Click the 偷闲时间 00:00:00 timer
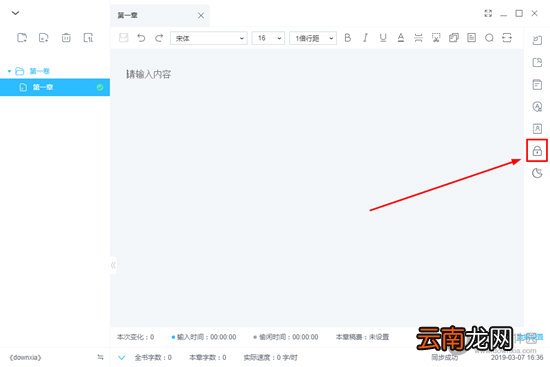The height and width of the screenshot is (367, 550). pyautogui.click(x=286, y=337)
